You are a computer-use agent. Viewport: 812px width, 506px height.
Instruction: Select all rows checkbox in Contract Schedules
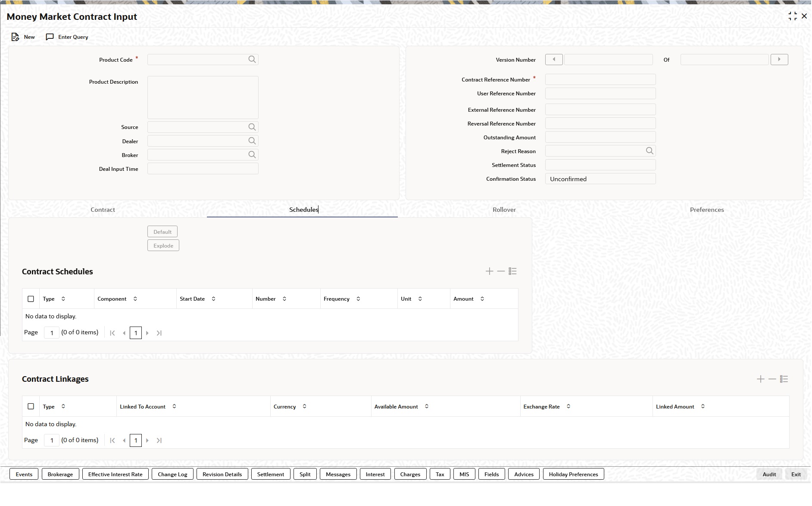click(31, 299)
